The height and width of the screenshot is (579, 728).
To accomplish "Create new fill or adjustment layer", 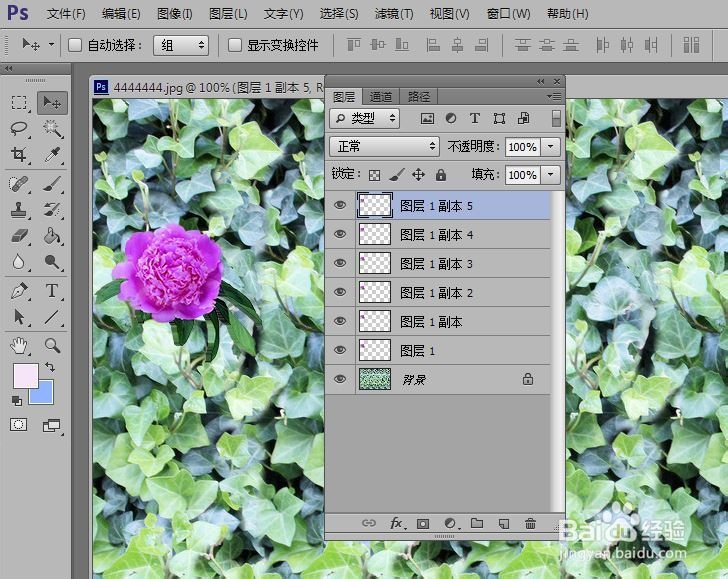I will (450, 524).
